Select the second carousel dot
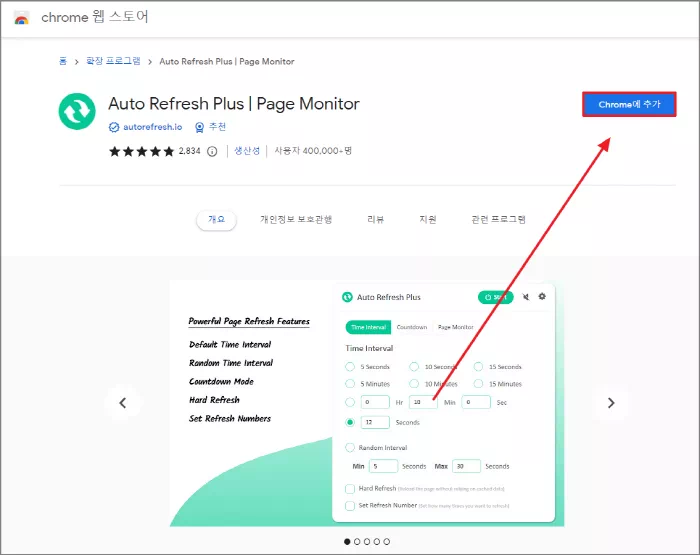The width and height of the screenshot is (700, 555). click(x=357, y=542)
